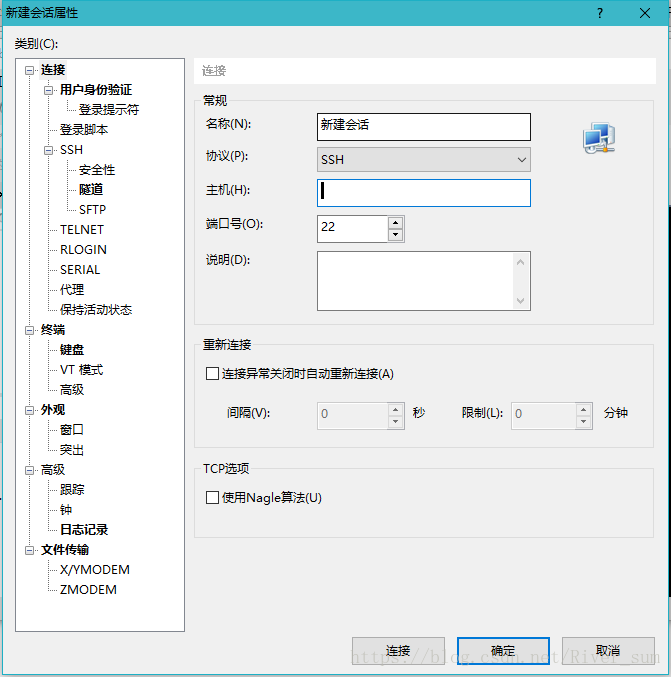Decrease the 间隔 seconds value
Viewport: 671px width, 677px height.
pyautogui.click(x=396, y=421)
